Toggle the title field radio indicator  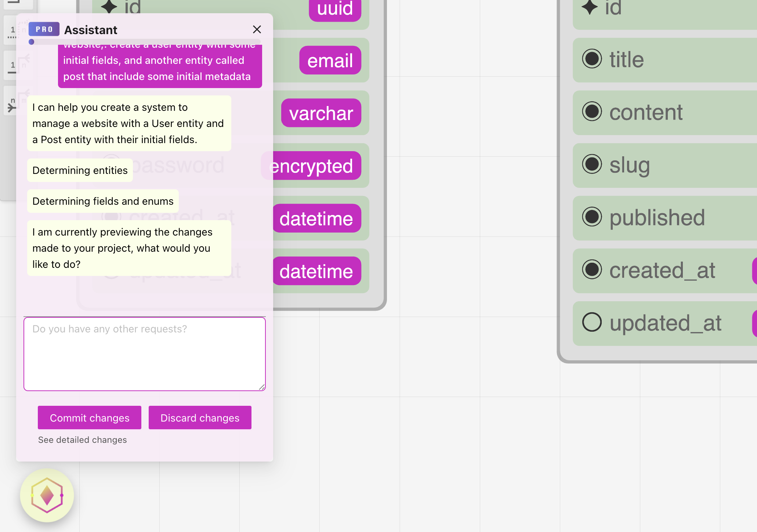(592, 59)
